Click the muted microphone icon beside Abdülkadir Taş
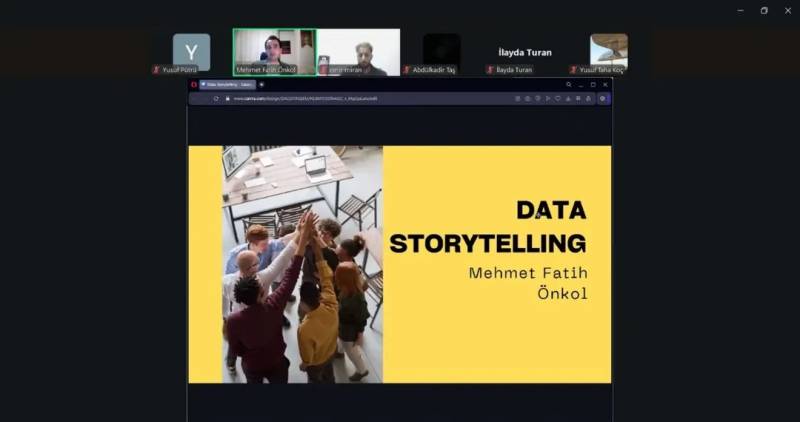 (x=407, y=70)
